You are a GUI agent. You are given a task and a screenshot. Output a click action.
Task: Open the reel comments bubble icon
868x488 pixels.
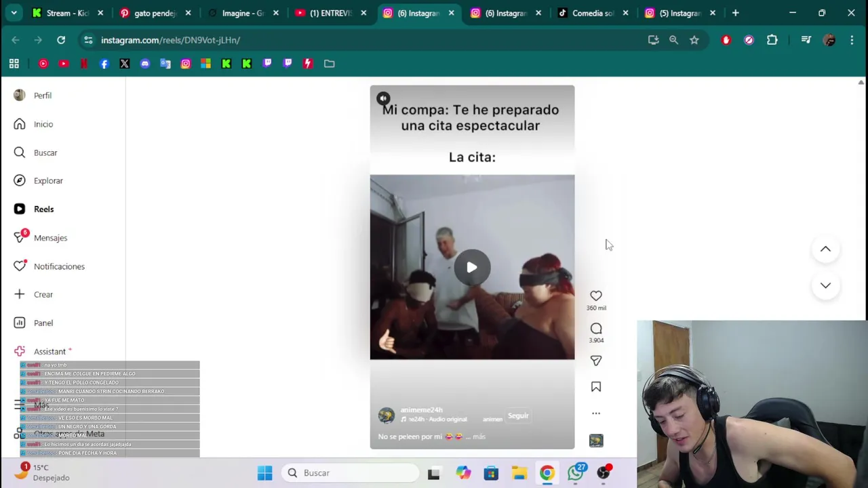(596, 329)
